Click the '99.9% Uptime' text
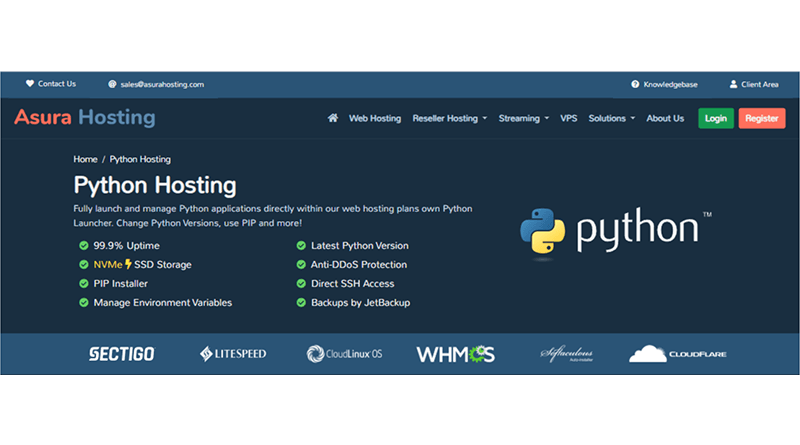The height and width of the screenshot is (445, 800). click(x=127, y=245)
